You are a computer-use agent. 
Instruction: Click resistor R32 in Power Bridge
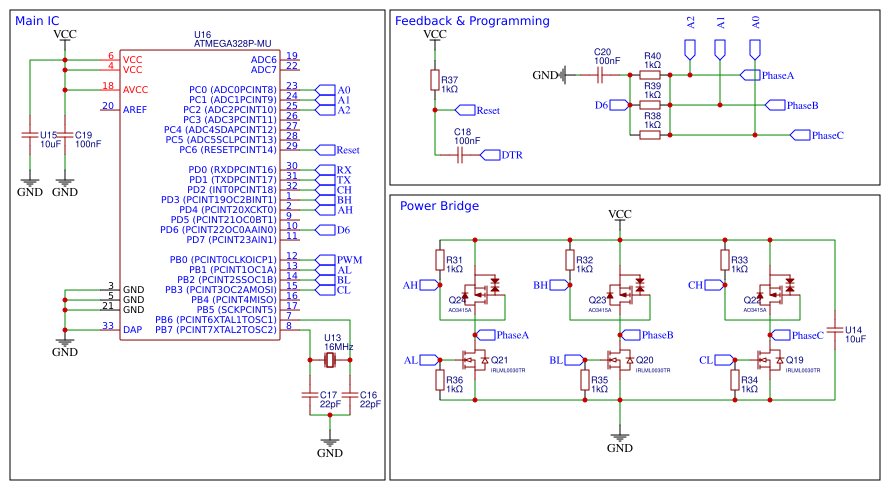(x=570, y=260)
